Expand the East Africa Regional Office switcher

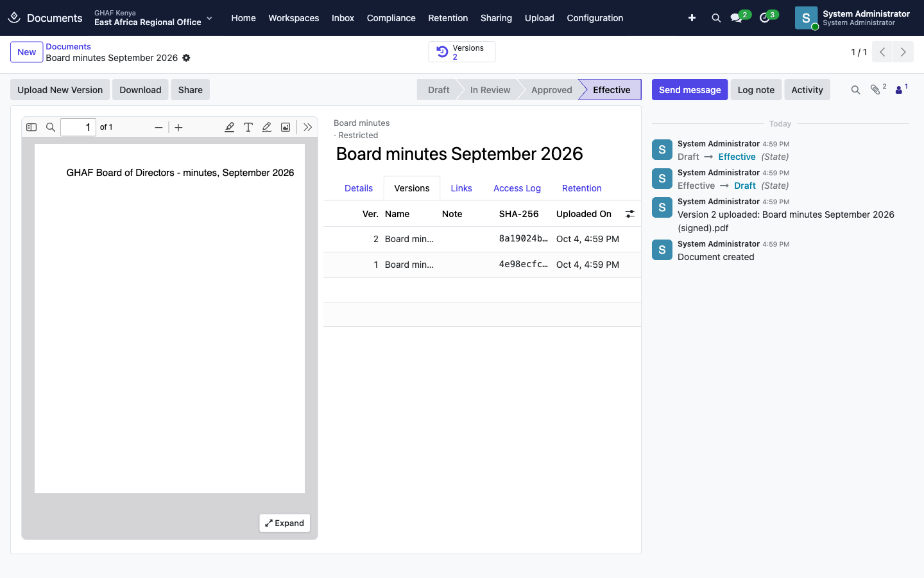[153, 18]
